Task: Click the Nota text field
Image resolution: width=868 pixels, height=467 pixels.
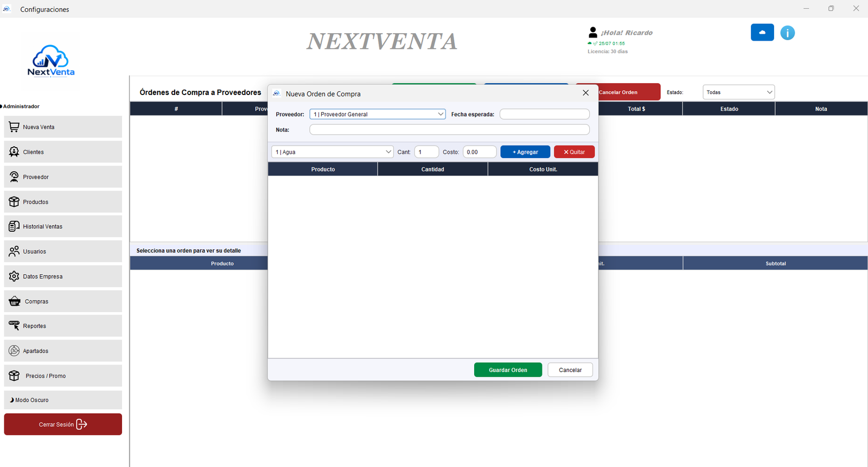Action: [x=449, y=130]
